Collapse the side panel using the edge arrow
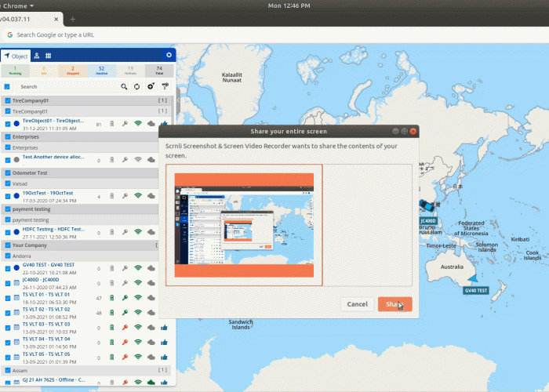This screenshot has height=392, width=549. [x=179, y=100]
